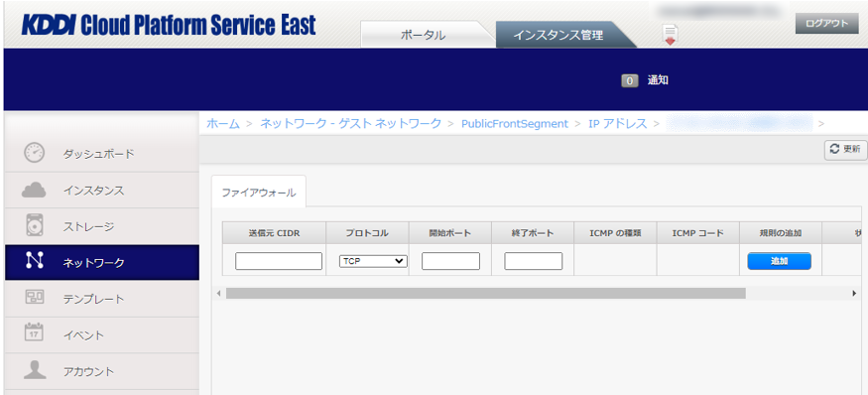This screenshot has width=868, height=395.
Task: Click the KDDI Cloud Platform Service logo
Action: tap(169, 25)
